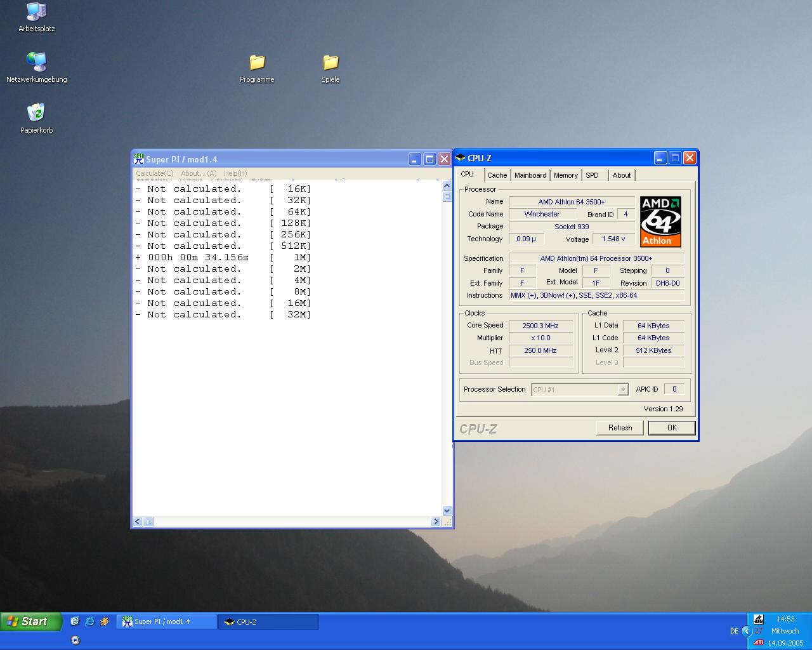
Task: Click the top system tray monitoring icon
Action: (x=758, y=619)
